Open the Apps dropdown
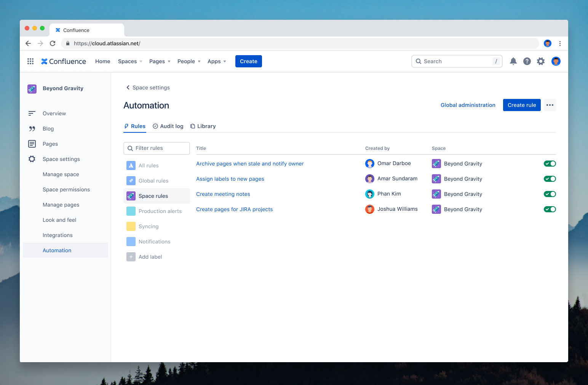 click(216, 61)
